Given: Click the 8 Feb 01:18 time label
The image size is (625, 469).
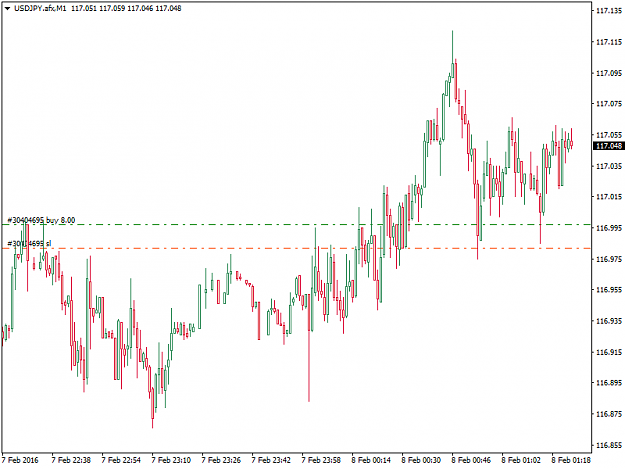Looking at the screenshot, I should point(571,460).
